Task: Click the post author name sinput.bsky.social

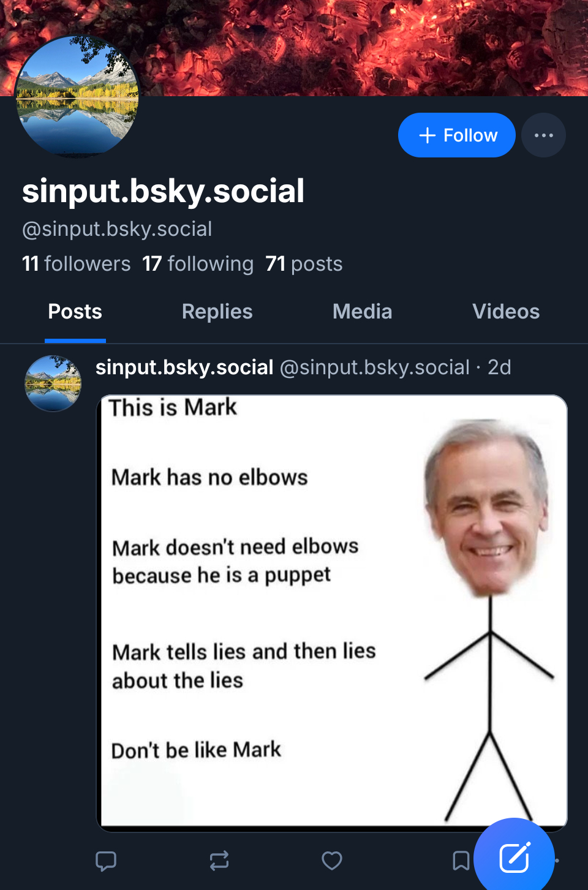Action: coord(184,368)
